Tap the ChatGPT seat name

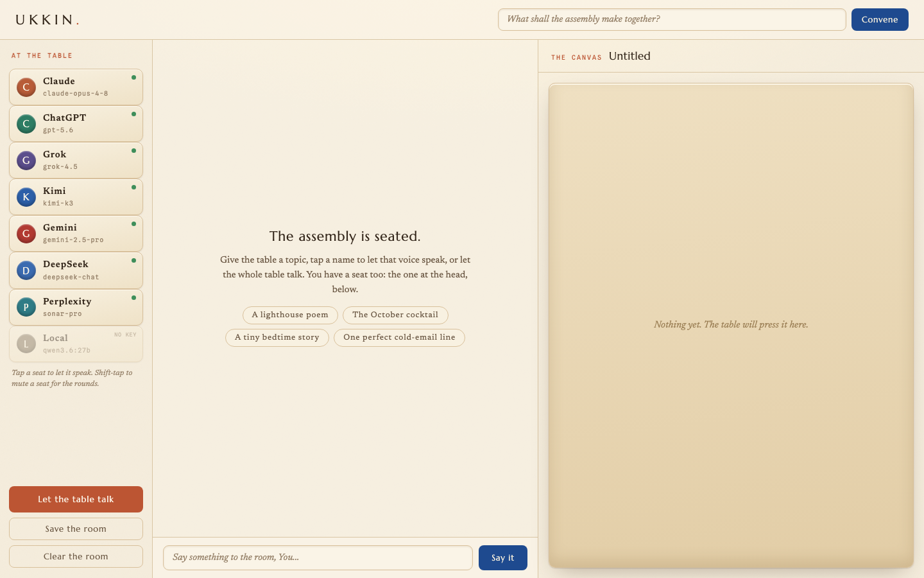[x=64, y=118]
